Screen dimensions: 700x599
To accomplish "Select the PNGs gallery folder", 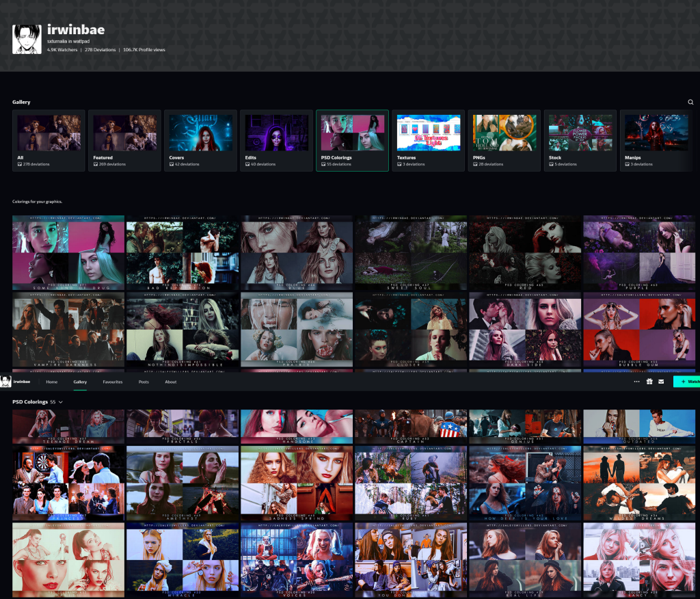I will [504, 140].
